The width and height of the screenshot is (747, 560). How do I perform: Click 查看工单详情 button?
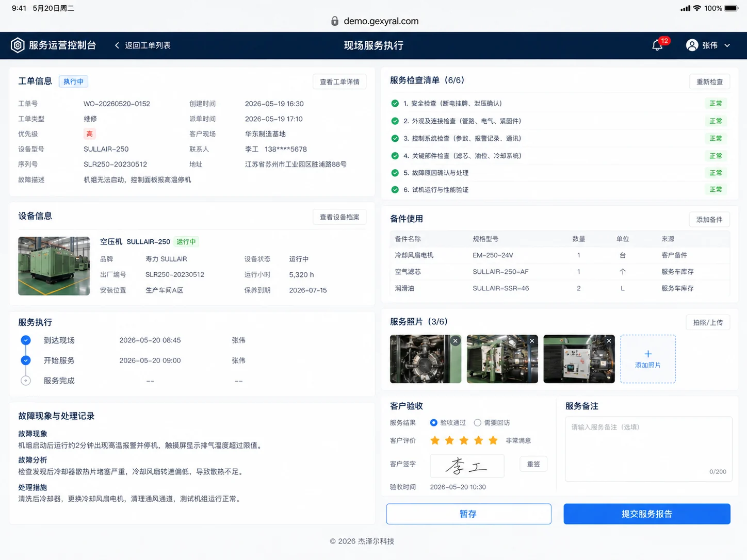pyautogui.click(x=339, y=81)
